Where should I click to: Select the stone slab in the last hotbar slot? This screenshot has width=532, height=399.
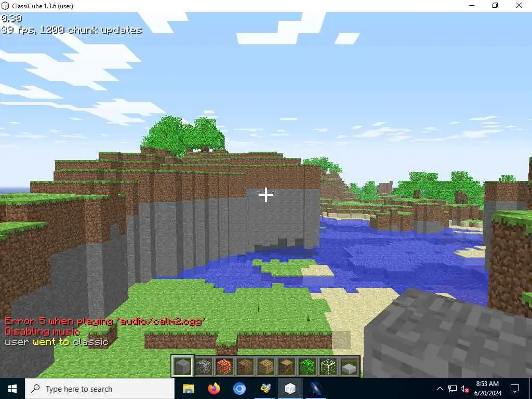tap(349, 366)
